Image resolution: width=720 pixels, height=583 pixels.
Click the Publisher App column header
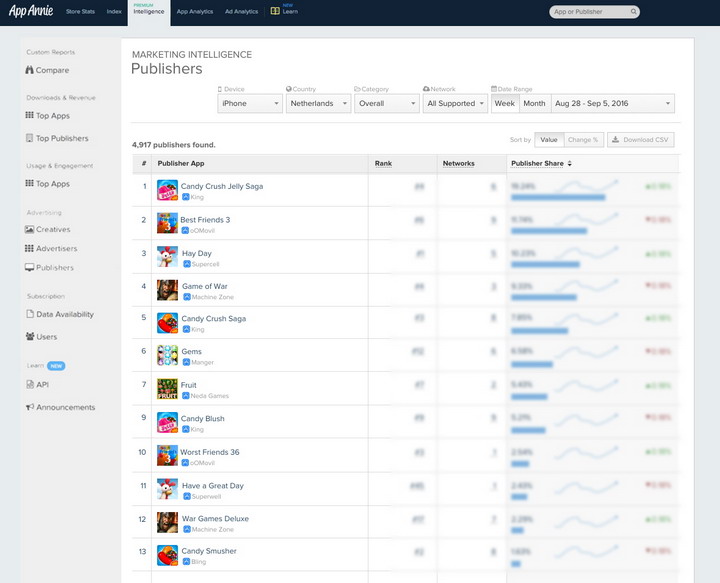coord(181,163)
